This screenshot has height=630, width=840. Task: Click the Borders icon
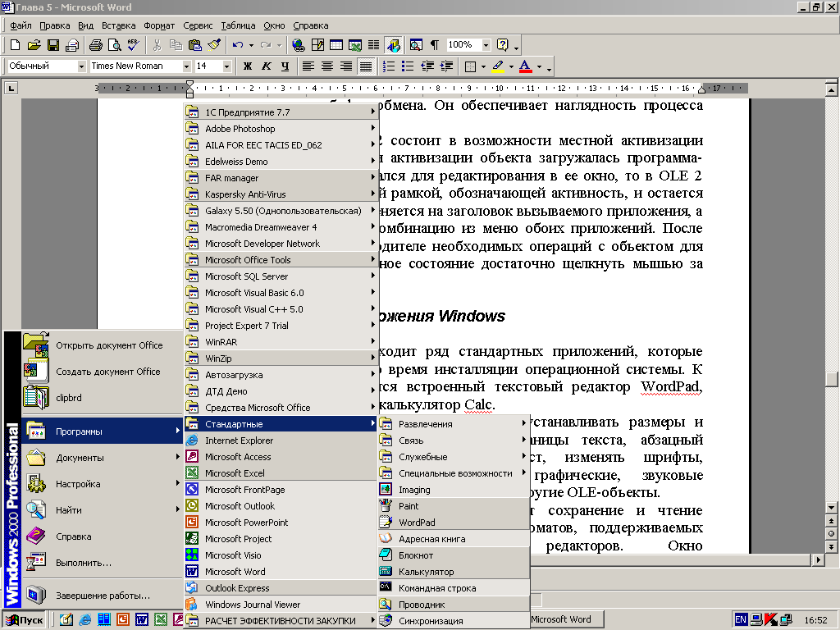coord(470,66)
